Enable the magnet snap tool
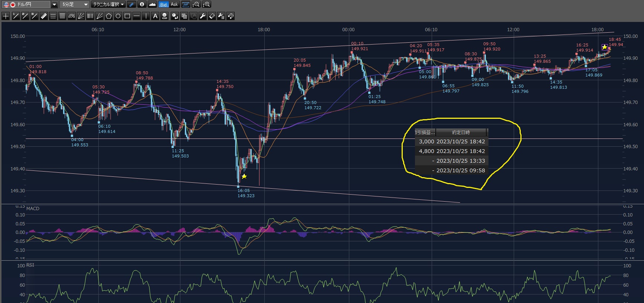 point(231,16)
